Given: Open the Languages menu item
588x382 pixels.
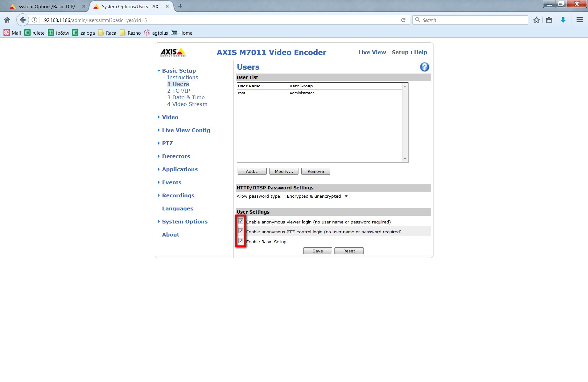Looking at the screenshot, I should coord(177,209).
